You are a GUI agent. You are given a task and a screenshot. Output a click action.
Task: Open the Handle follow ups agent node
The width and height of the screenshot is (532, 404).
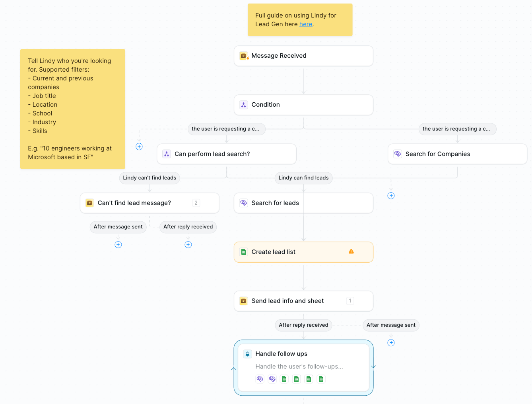[x=304, y=368]
